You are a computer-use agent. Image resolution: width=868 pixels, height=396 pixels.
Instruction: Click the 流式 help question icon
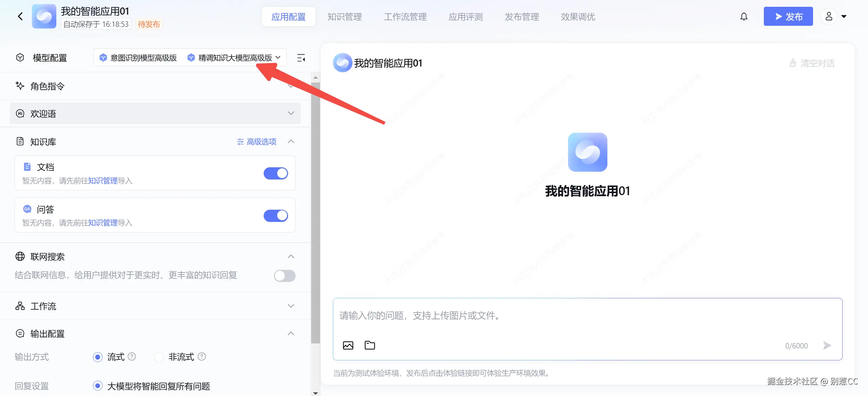132,357
